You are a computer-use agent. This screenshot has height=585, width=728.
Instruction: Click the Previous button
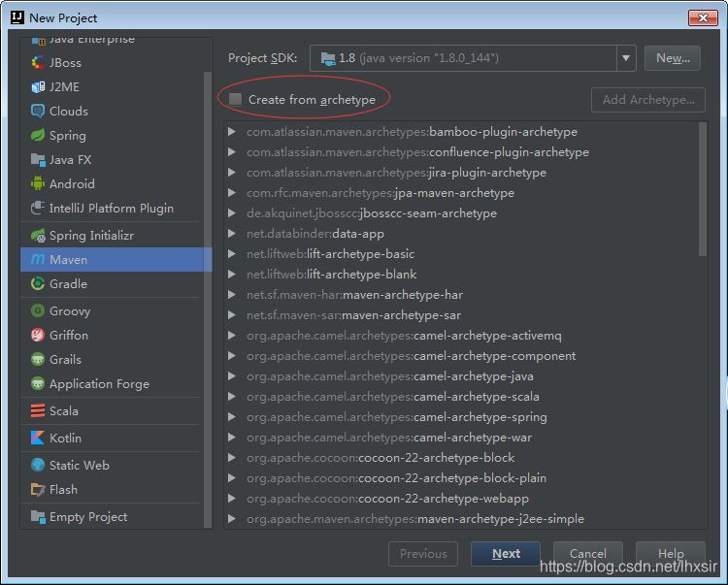click(x=423, y=553)
